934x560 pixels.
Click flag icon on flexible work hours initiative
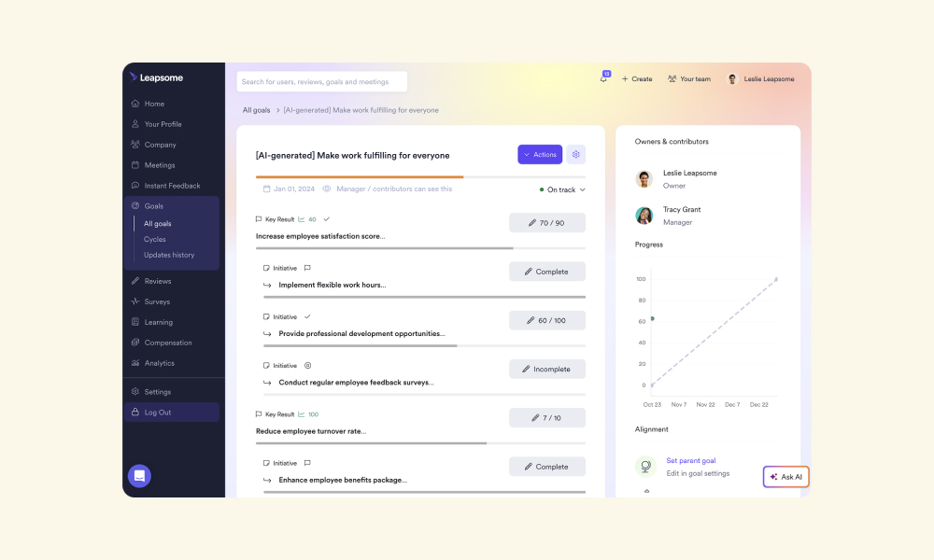307,268
